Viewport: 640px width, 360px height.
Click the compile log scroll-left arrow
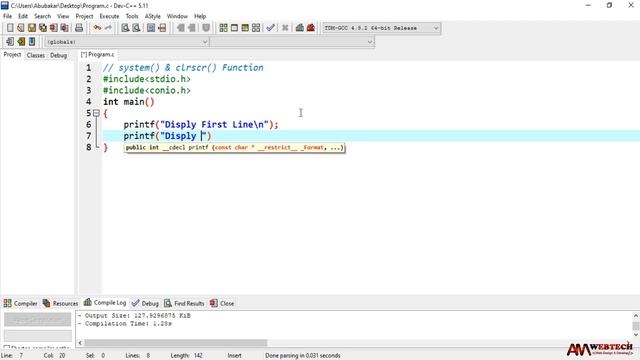tap(80, 343)
